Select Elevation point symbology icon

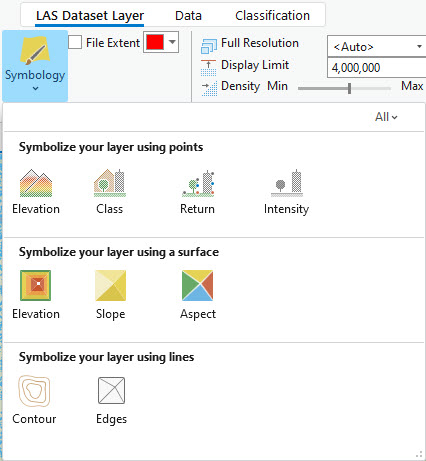(x=36, y=183)
